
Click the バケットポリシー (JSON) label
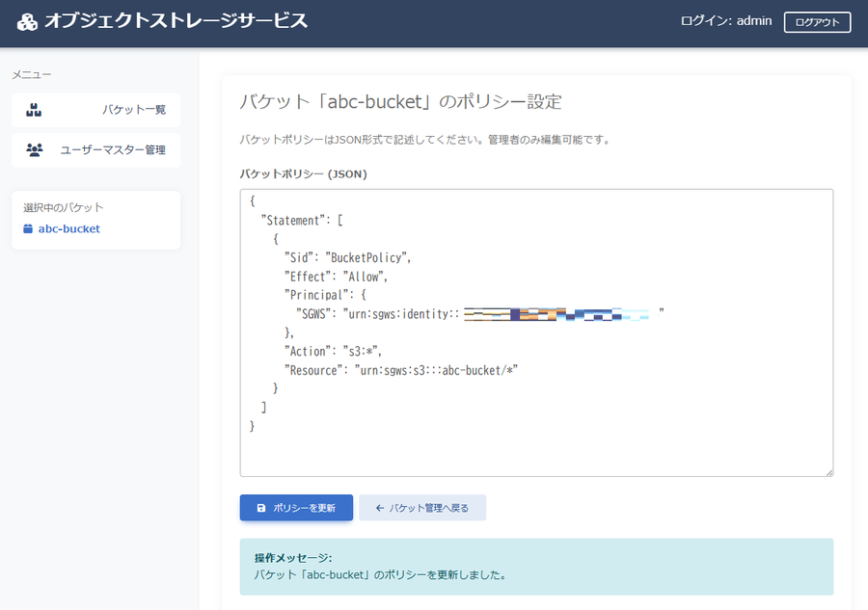(x=304, y=174)
